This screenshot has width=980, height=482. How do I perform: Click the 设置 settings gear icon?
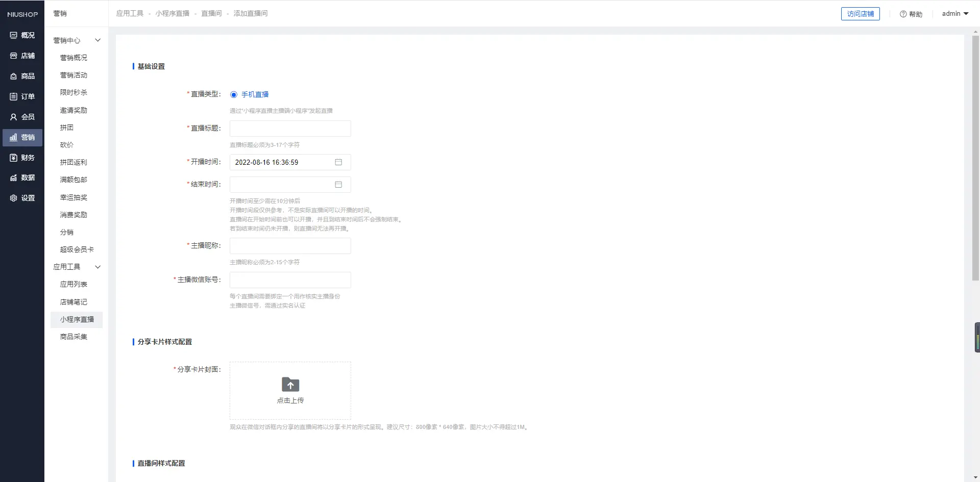point(14,198)
